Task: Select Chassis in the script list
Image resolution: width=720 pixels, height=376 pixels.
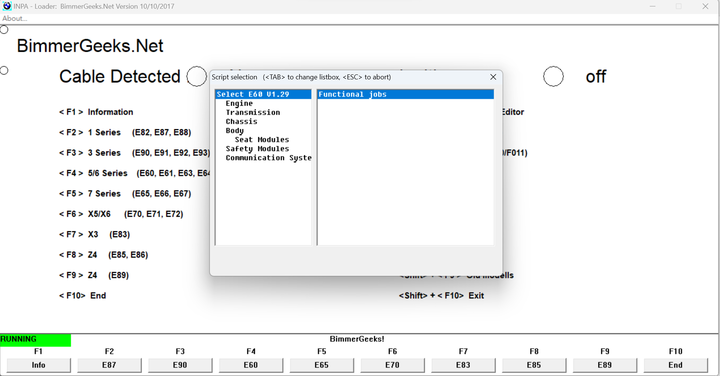Action: pyautogui.click(x=241, y=122)
